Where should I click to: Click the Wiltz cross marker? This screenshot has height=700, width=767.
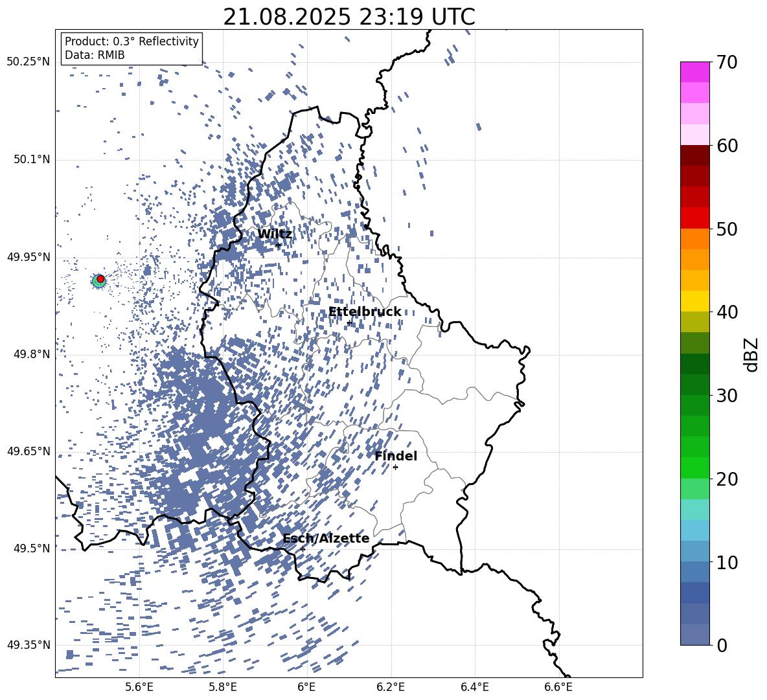click(x=278, y=245)
